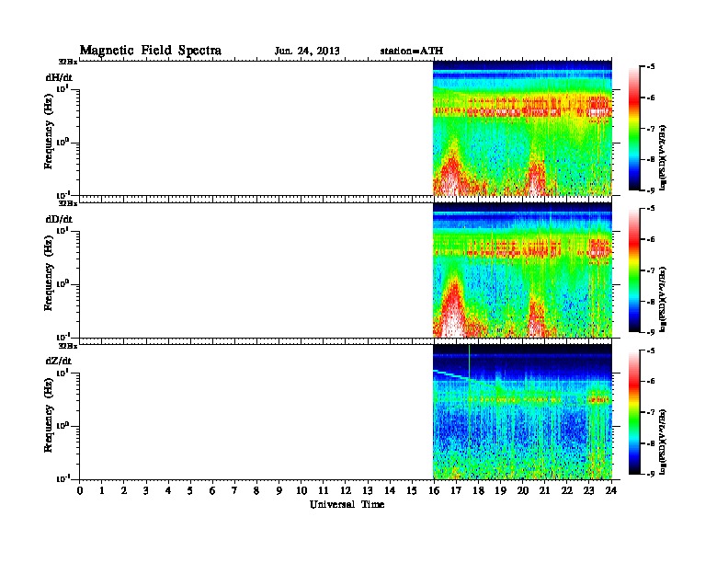Click hour 8 on the Universal Time axis
This screenshot has height=563, width=728.
[256, 490]
